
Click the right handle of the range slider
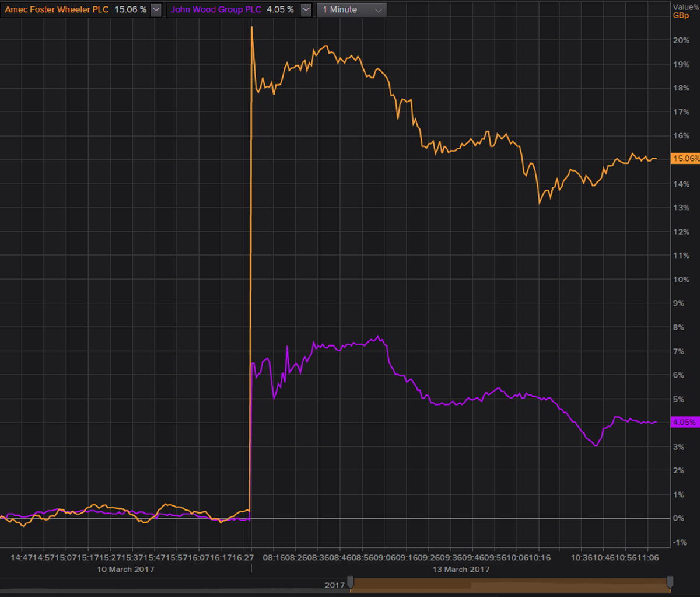pos(670,582)
